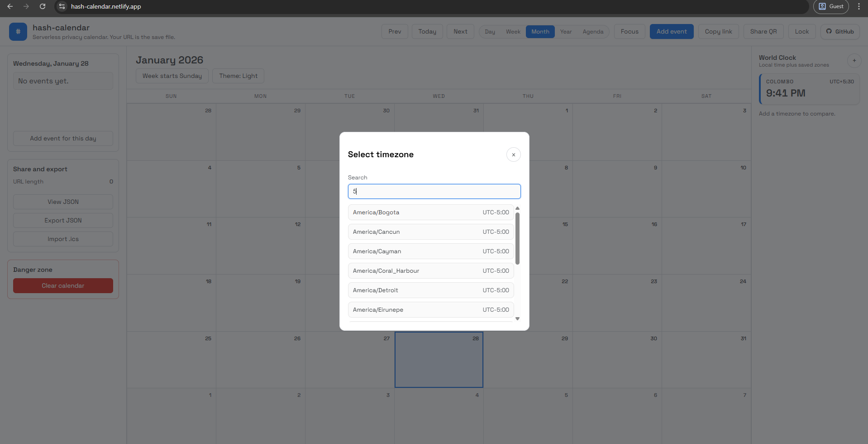Click Add event button
The image size is (868, 444).
(672, 32)
